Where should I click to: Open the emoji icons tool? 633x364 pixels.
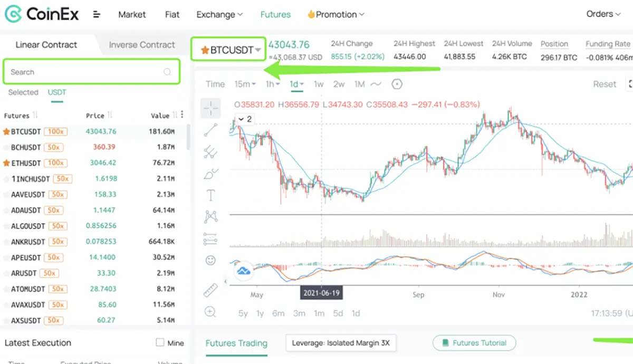(210, 261)
